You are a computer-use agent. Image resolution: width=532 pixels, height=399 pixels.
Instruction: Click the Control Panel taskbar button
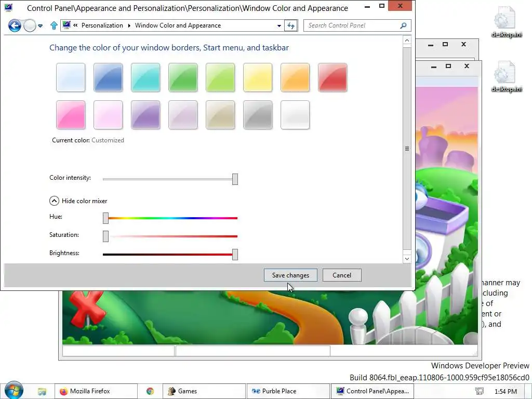click(372, 391)
